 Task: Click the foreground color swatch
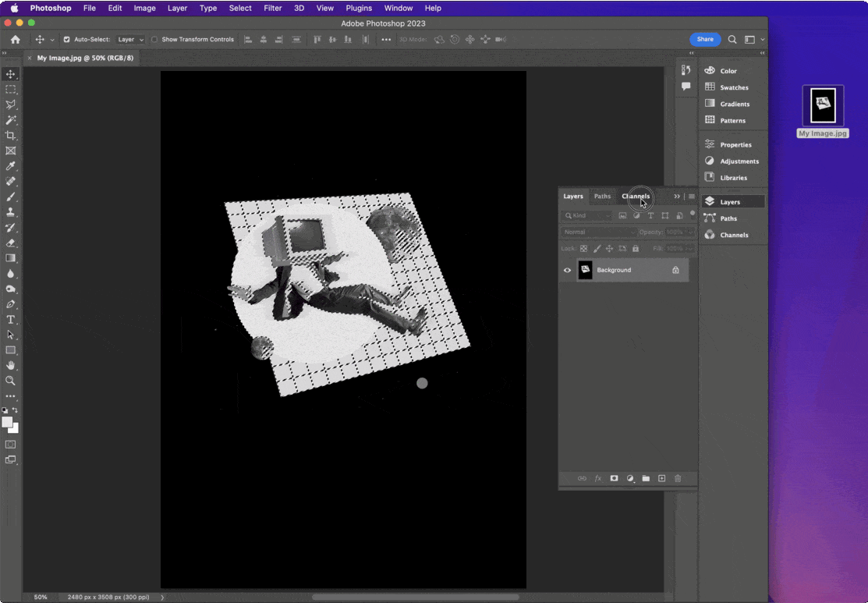pyautogui.click(x=7, y=422)
